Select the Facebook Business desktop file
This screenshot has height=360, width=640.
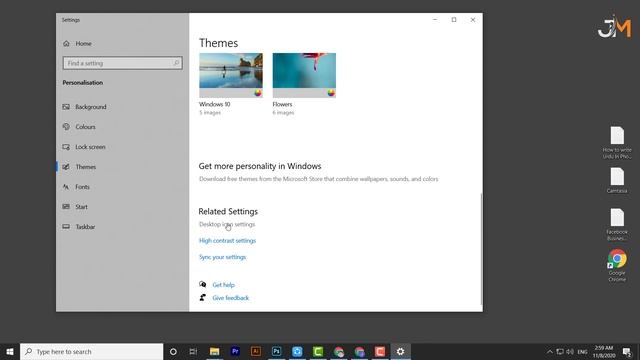[617, 225]
